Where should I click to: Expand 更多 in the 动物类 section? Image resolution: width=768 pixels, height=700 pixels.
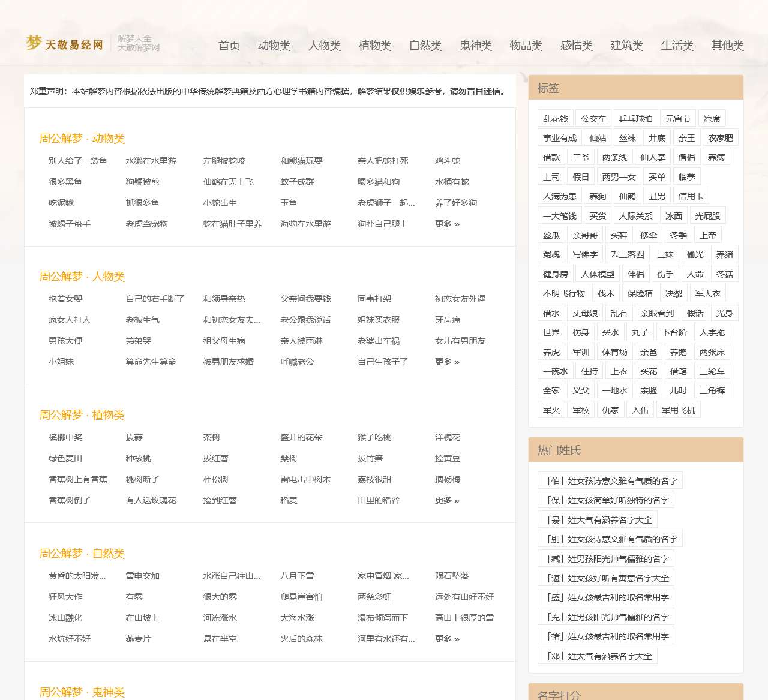pos(447,224)
